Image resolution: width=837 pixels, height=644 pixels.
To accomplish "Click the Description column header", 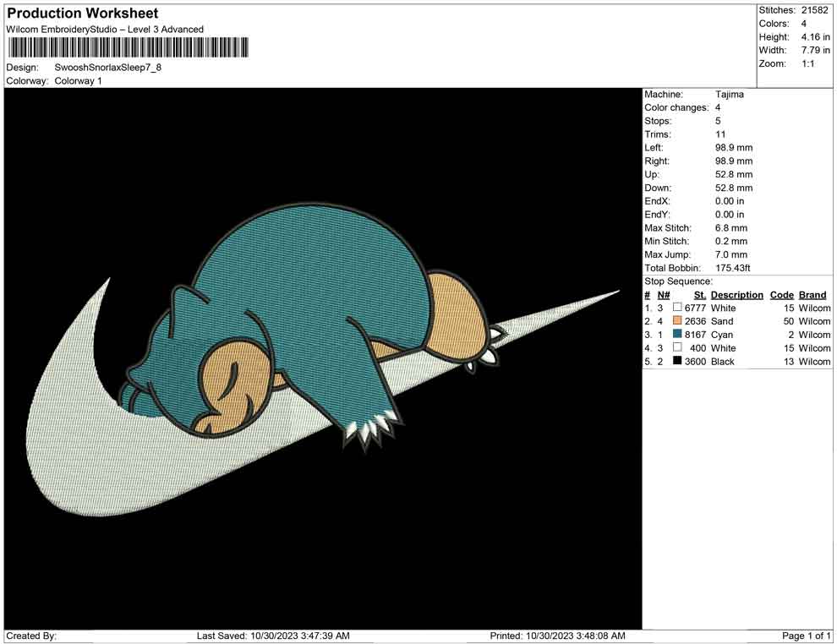I will point(736,295).
